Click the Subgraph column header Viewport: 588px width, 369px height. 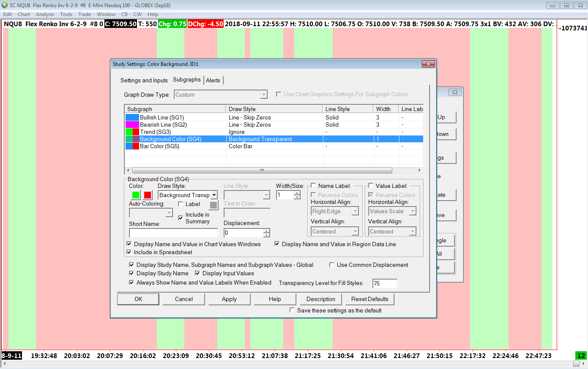[175, 109]
